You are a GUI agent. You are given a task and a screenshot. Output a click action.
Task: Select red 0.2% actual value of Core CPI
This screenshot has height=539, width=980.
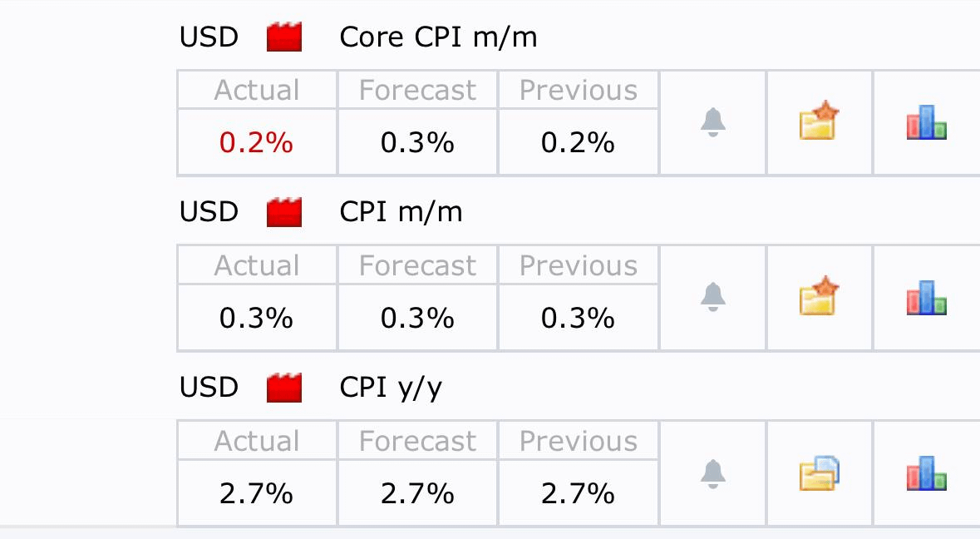pyautogui.click(x=256, y=142)
